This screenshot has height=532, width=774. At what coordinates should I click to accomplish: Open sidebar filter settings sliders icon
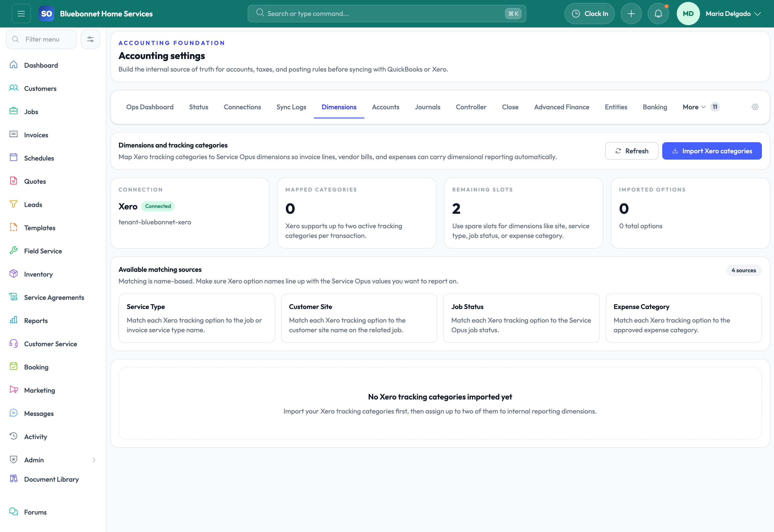click(x=90, y=39)
